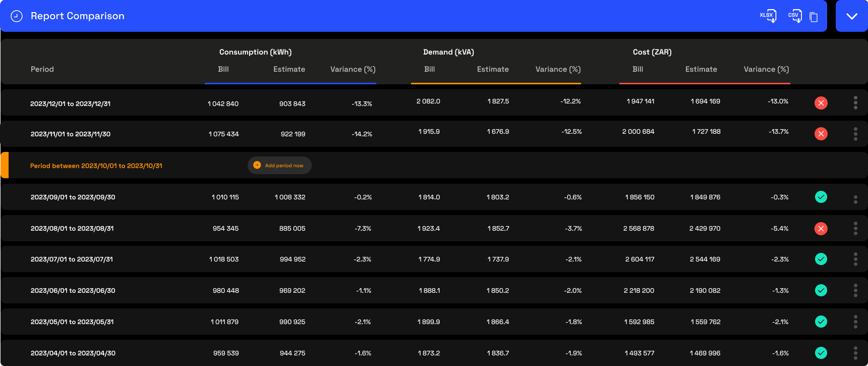The image size is (868, 366).
Task: Select period 2023/08/01 to 2023/08/31
Action: (x=72, y=228)
